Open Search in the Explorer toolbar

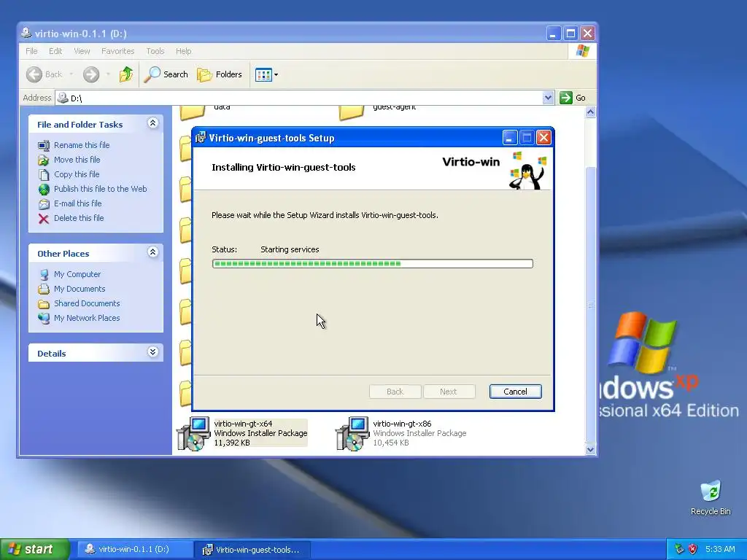pyautogui.click(x=166, y=74)
